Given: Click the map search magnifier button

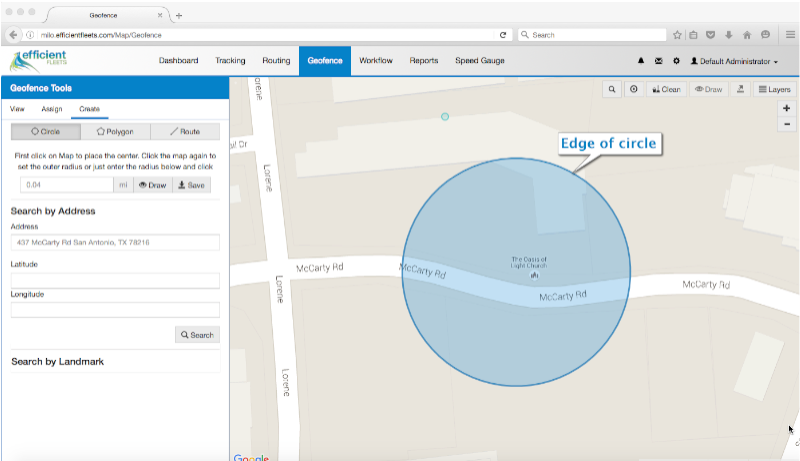Looking at the screenshot, I should [612, 89].
